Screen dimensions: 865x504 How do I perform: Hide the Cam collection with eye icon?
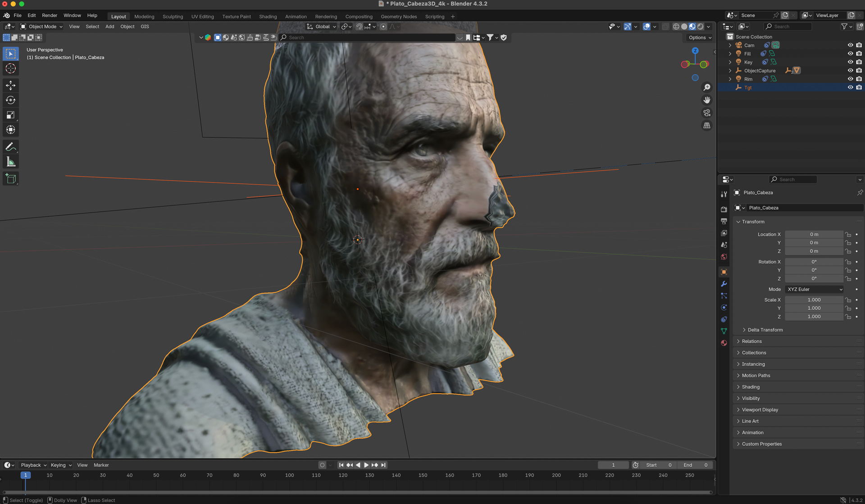[x=850, y=45]
